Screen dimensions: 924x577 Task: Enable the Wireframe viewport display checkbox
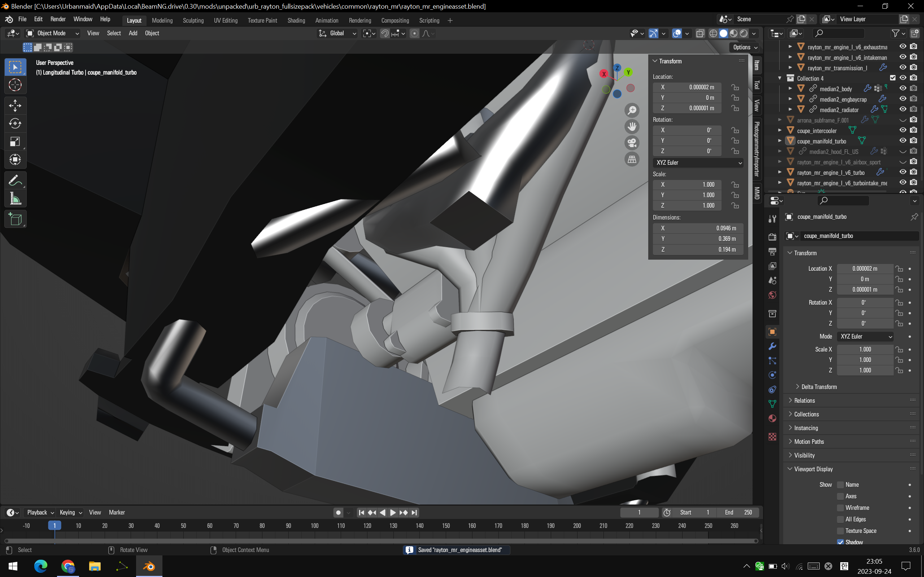[840, 507]
